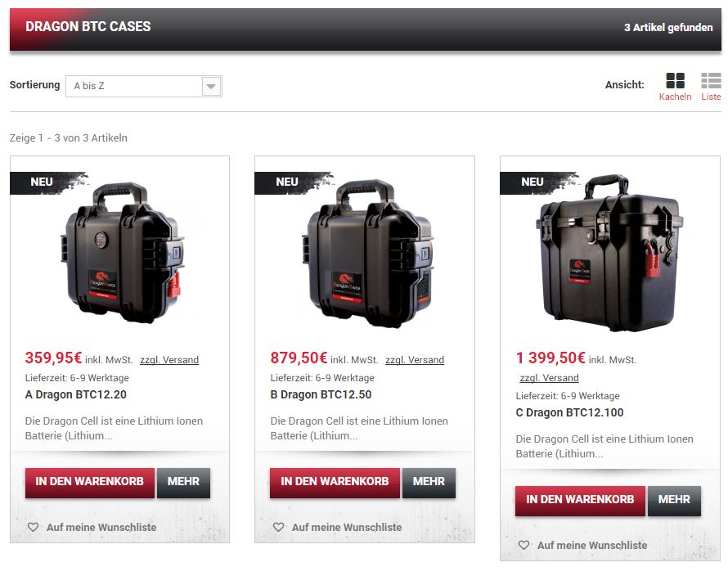728x576 pixels.
Task: Add A Dragon BTC12.20 to Warenkorb
Action: click(90, 482)
